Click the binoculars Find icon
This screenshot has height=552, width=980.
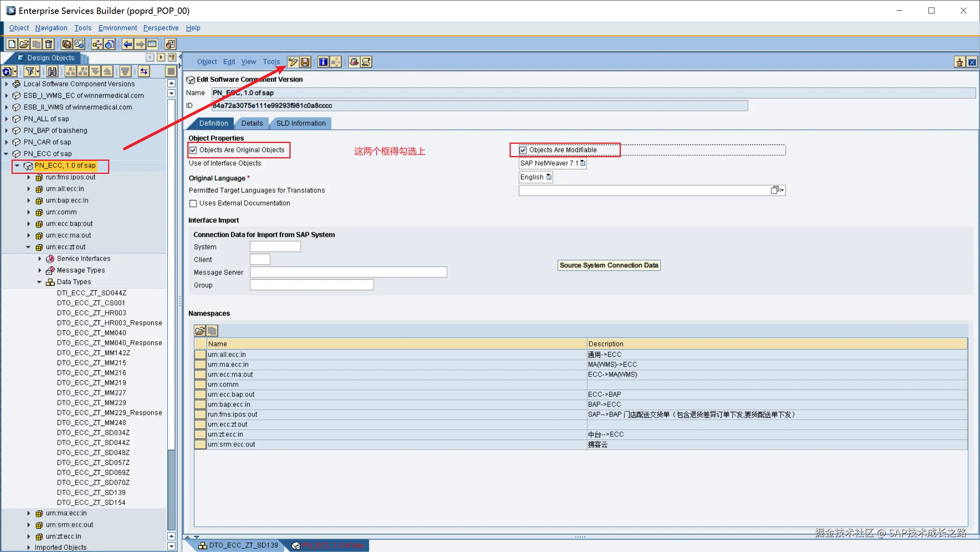(x=52, y=71)
